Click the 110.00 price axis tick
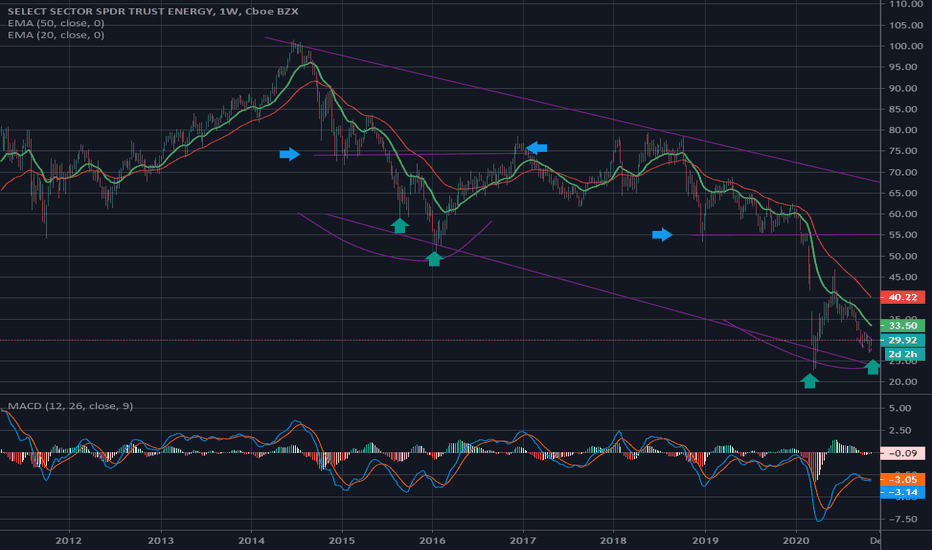Viewport: 932px width, 550px height. (905, 4)
